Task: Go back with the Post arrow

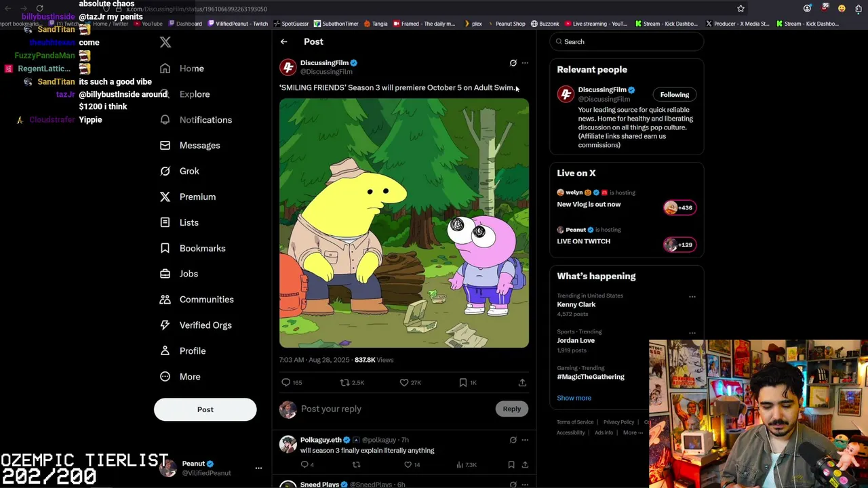Action: pyautogui.click(x=283, y=42)
